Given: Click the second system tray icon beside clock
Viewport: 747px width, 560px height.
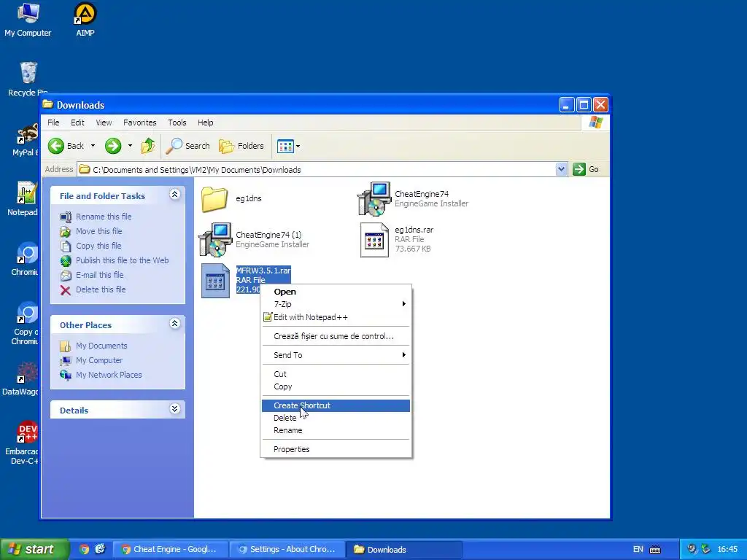Looking at the screenshot, I should [x=705, y=549].
